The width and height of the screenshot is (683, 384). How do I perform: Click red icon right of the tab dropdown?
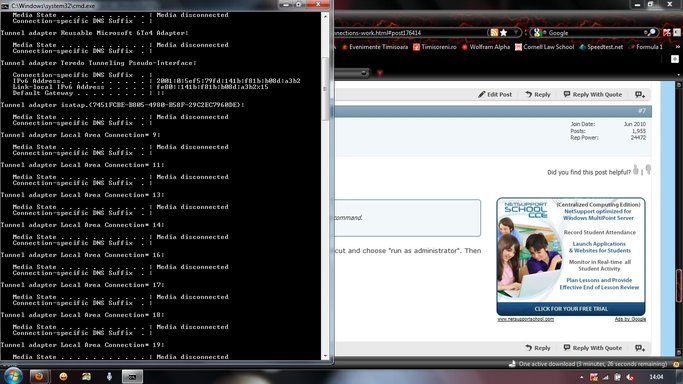click(379, 73)
